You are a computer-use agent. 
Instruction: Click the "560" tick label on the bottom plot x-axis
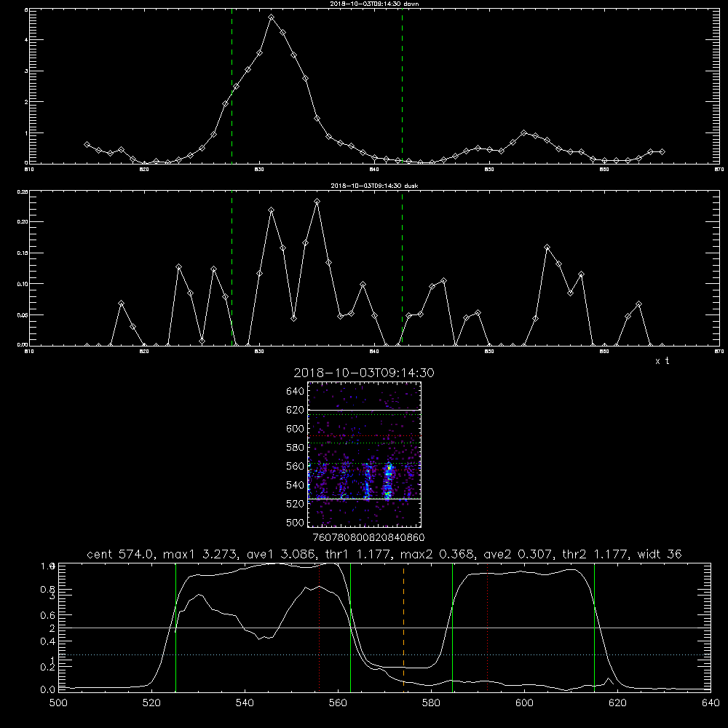coord(338,703)
